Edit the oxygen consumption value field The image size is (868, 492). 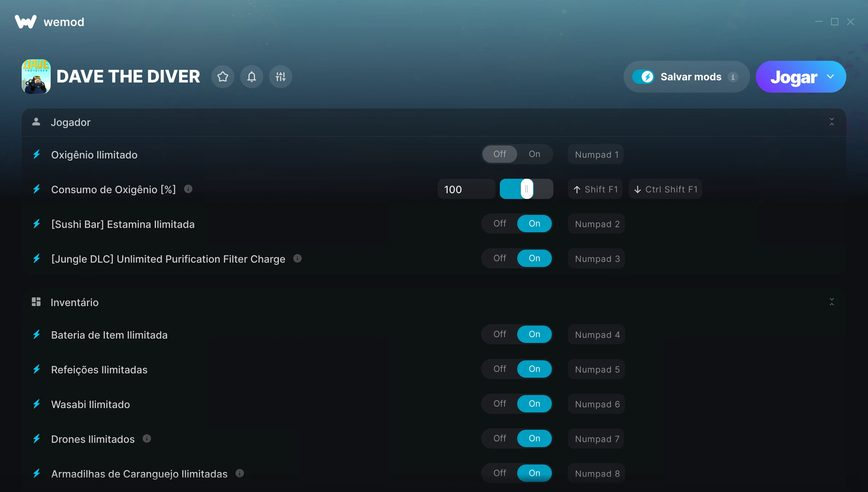pyautogui.click(x=466, y=189)
